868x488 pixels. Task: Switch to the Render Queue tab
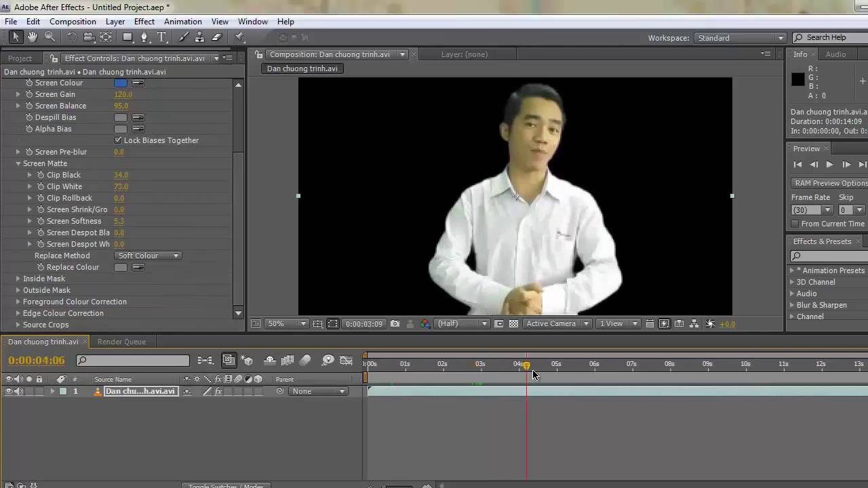[x=121, y=342]
